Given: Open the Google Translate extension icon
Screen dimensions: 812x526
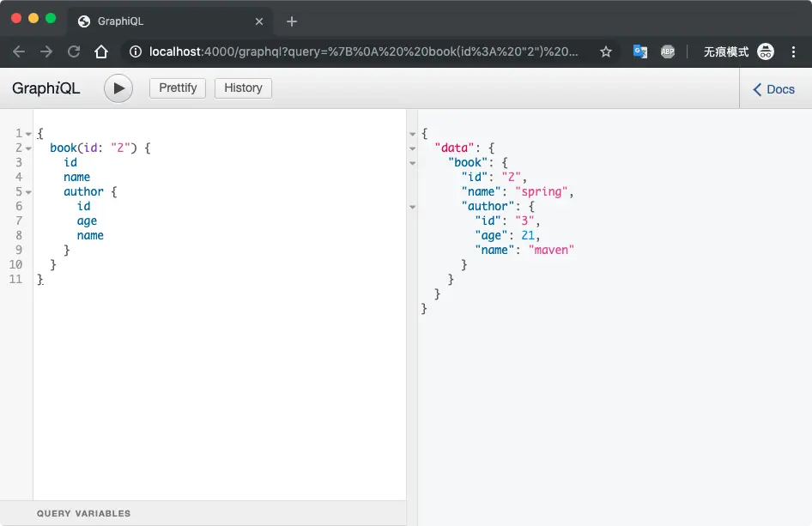Looking at the screenshot, I should click(640, 51).
